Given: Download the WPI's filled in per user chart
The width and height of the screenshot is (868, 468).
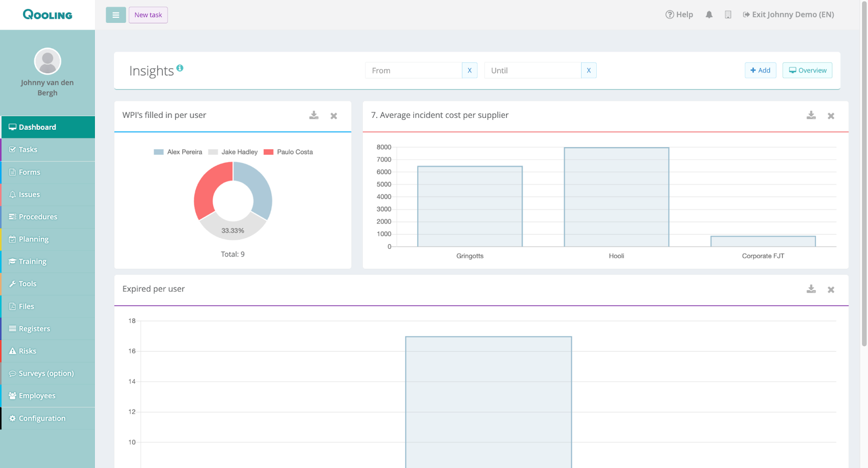Looking at the screenshot, I should pyautogui.click(x=314, y=115).
